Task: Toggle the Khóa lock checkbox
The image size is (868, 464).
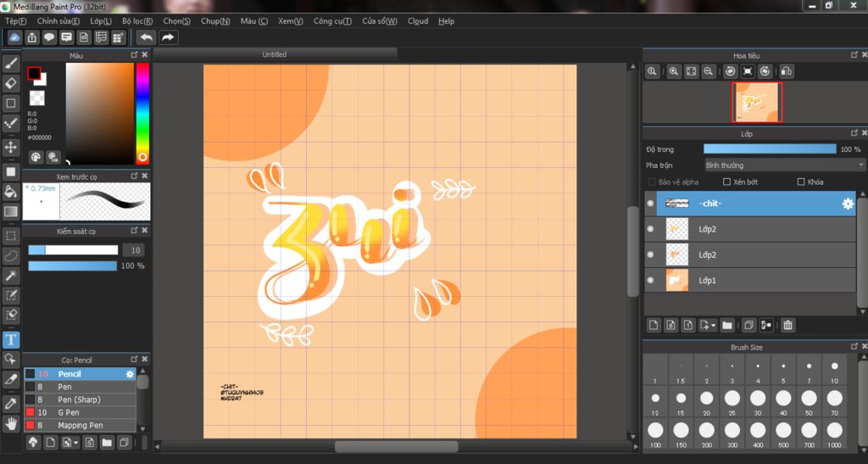Action: [800, 182]
